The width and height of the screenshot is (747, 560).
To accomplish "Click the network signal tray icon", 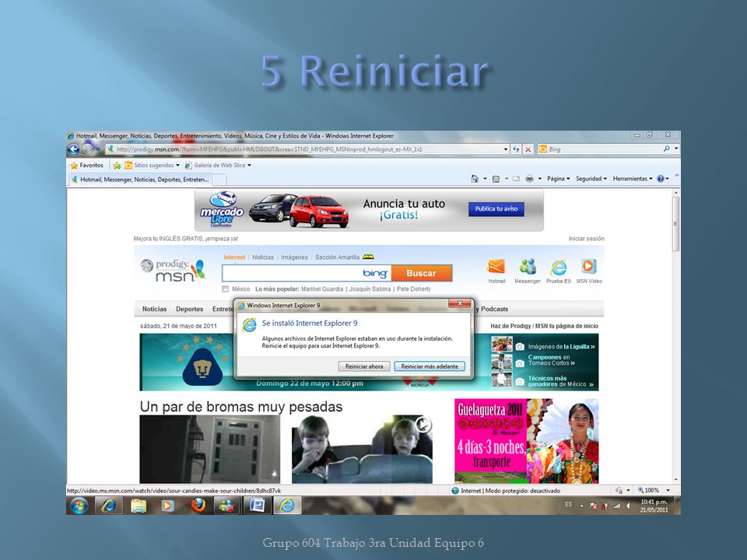I will coord(616,506).
